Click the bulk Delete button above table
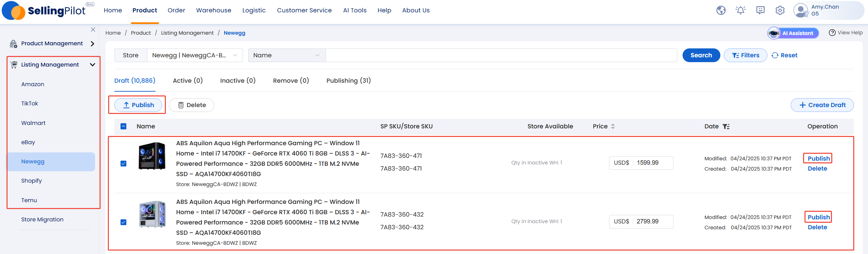Image resolution: width=868 pixels, height=254 pixels. [x=192, y=105]
